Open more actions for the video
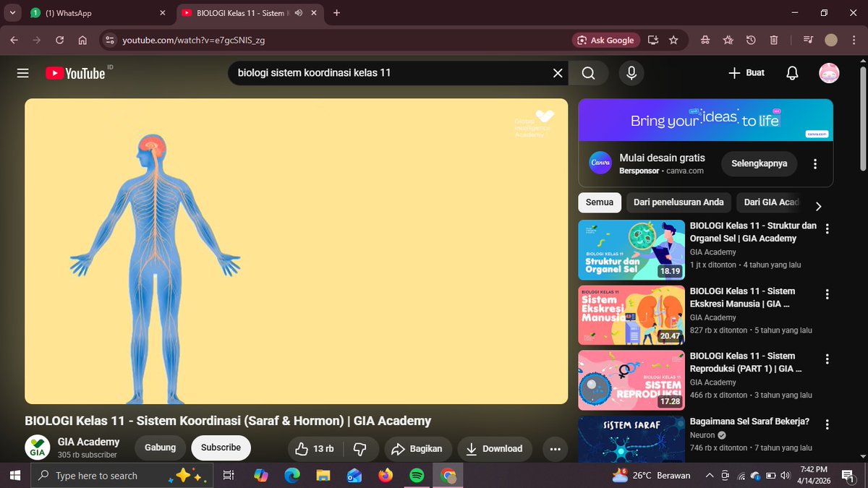 coord(555,449)
